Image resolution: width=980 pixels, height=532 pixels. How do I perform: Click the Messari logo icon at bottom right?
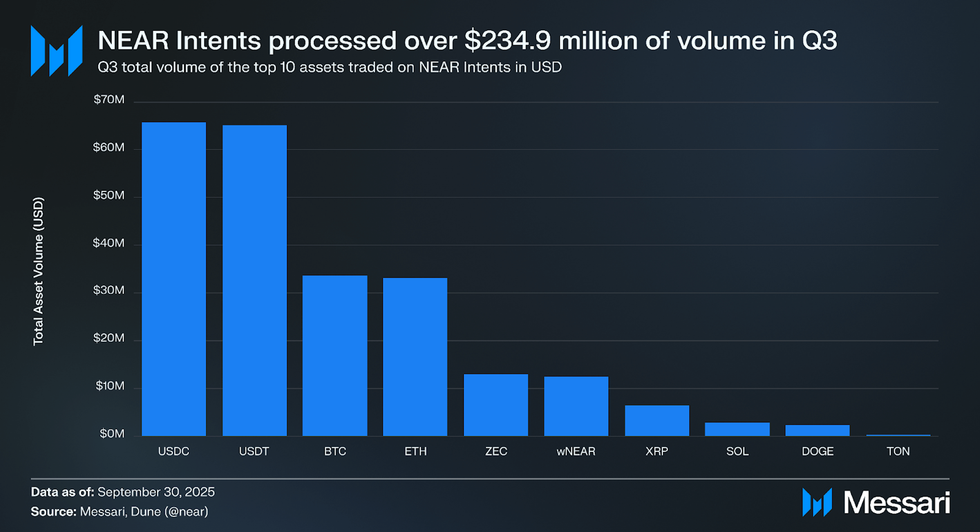(817, 502)
